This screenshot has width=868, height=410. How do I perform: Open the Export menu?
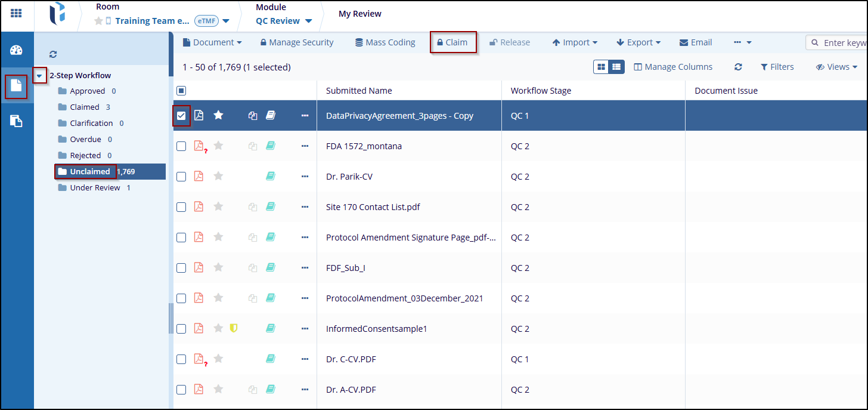point(638,42)
